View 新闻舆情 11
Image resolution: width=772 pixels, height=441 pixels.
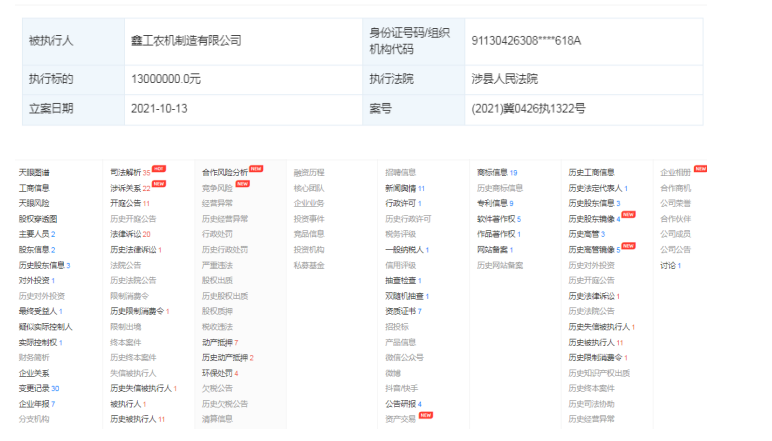click(405, 188)
